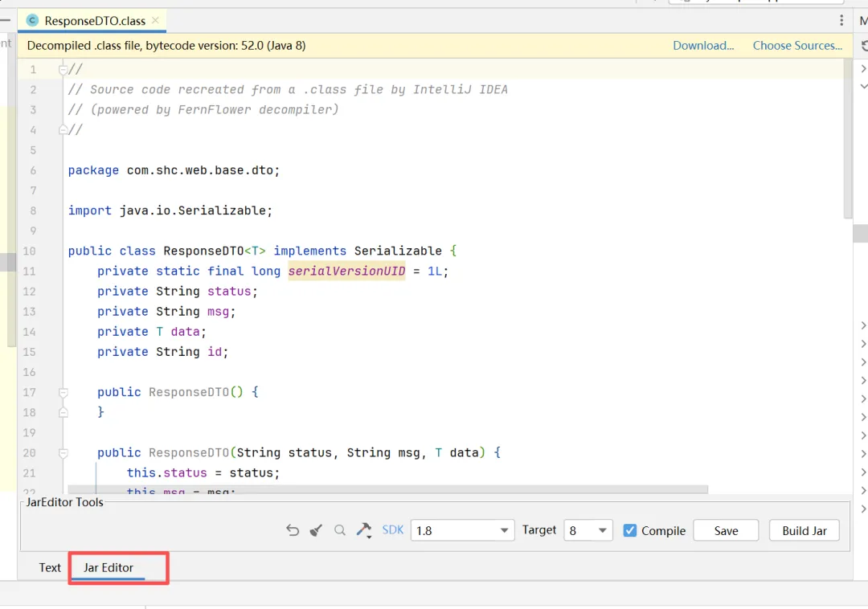Click the Download... link
This screenshot has height=609, width=868.
(x=703, y=45)
